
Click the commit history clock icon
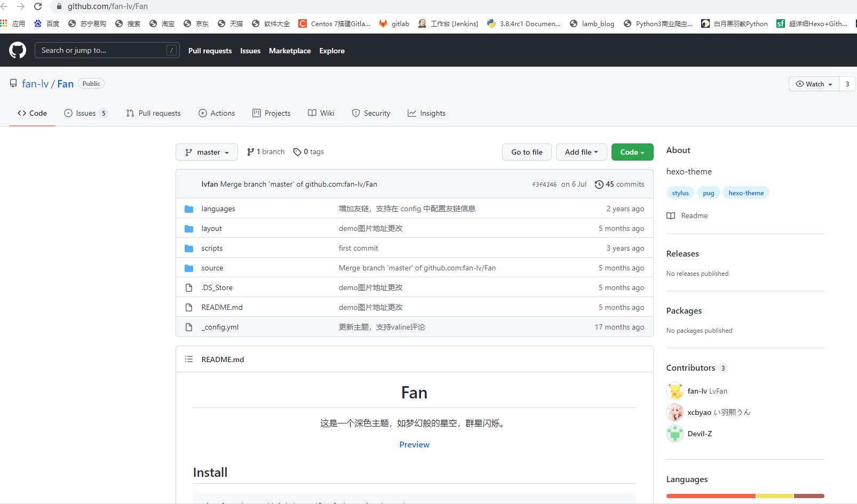(599, 184)
